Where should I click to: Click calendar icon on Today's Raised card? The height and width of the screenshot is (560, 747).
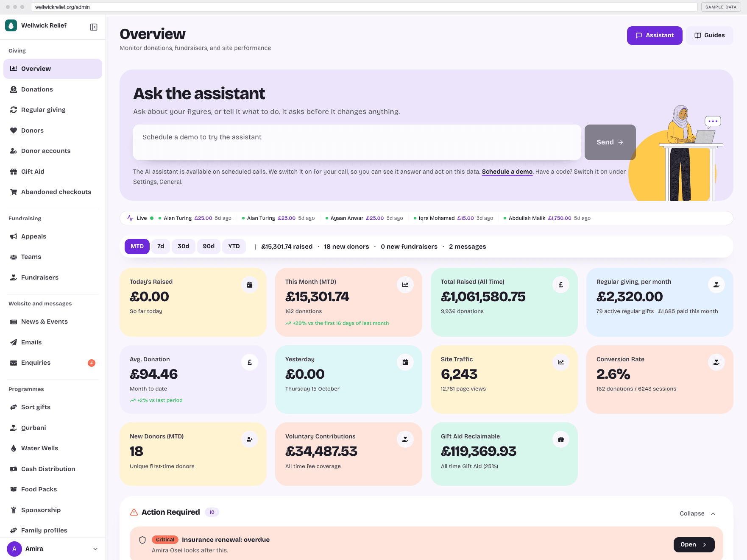point(250,285)
